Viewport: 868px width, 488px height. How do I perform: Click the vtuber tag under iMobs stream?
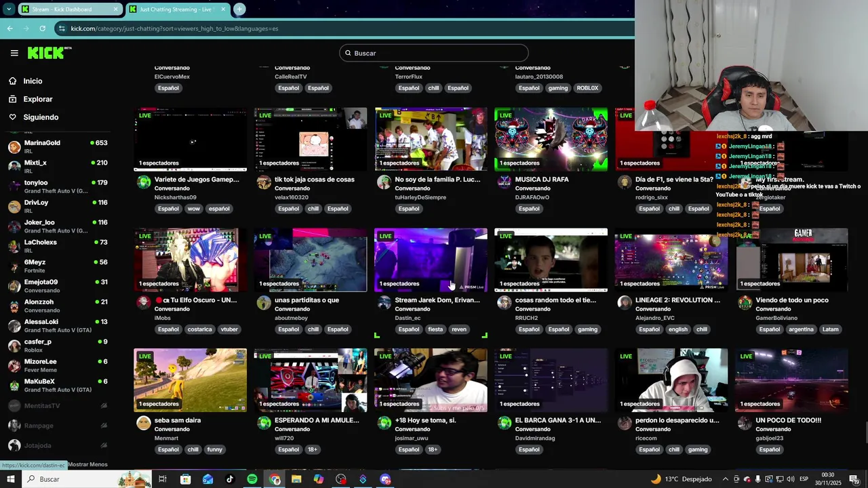tap(229, 329)
